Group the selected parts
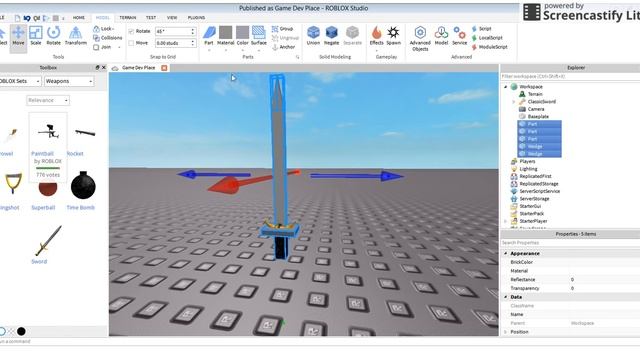This screenshot has height=360, width=640. (x=282, y=29)
